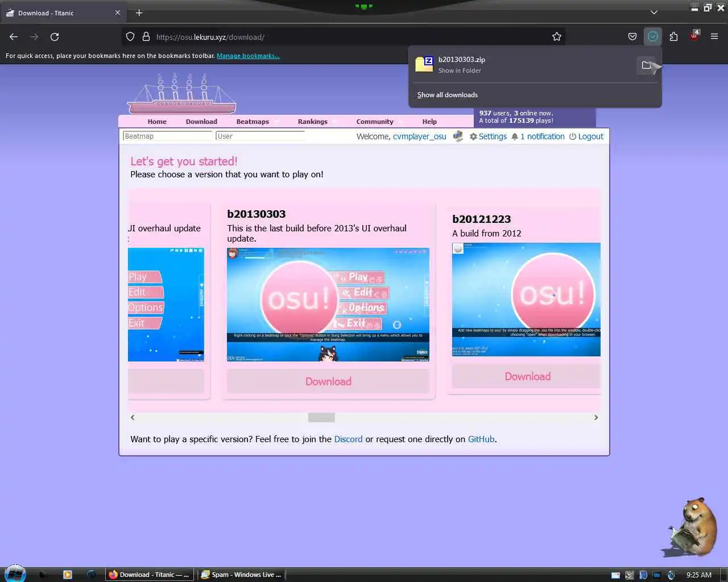The height and width of the screenshot is (582, 728).
Task: Go back with the browser back arrow
Action: [x=14, y=37]
